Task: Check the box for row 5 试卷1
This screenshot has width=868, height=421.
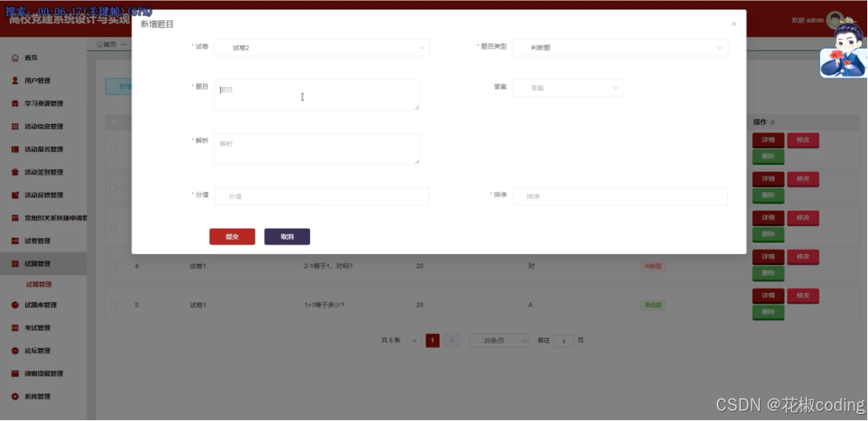Action: pos(113,305)
